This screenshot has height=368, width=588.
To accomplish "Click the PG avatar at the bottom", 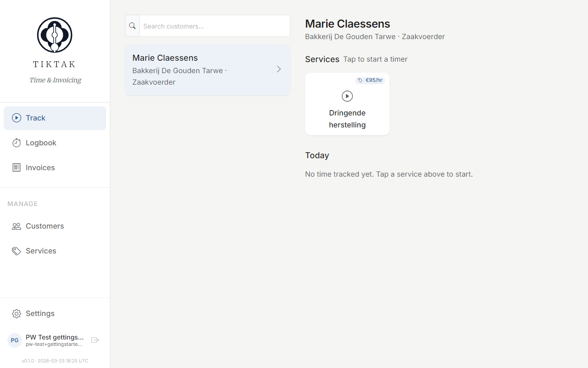I will (x=15, y=340).
